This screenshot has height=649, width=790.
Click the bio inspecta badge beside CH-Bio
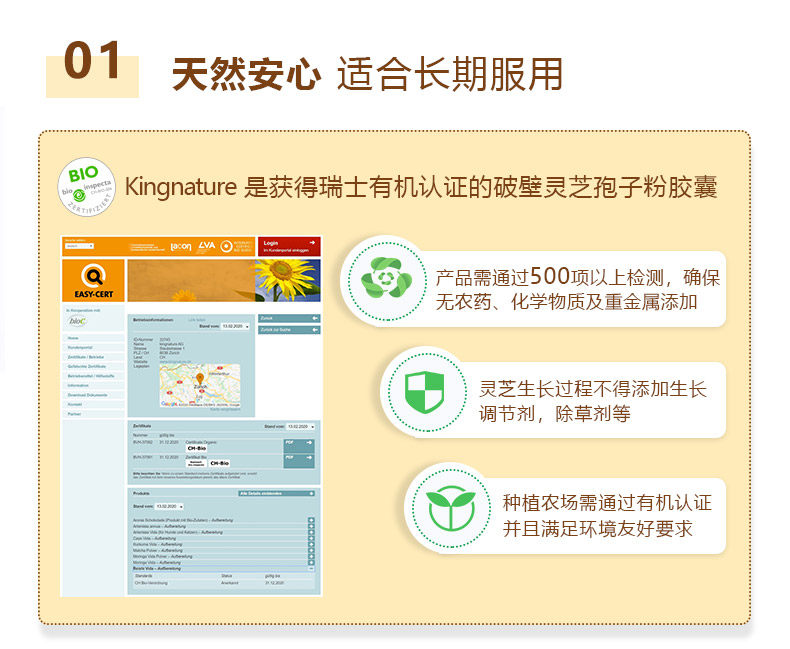tap(196, 463)
